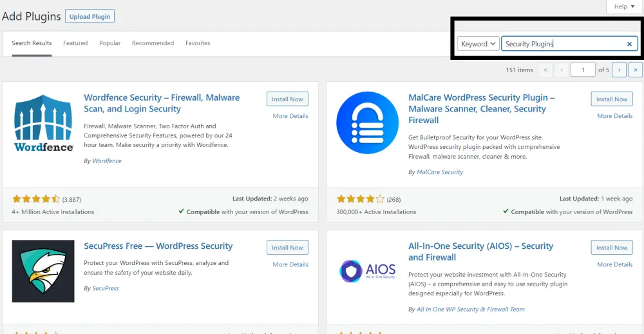Open More Details for SecuPress Free
Viewport: 644px width, 334px height.
[x=290, y=264]
